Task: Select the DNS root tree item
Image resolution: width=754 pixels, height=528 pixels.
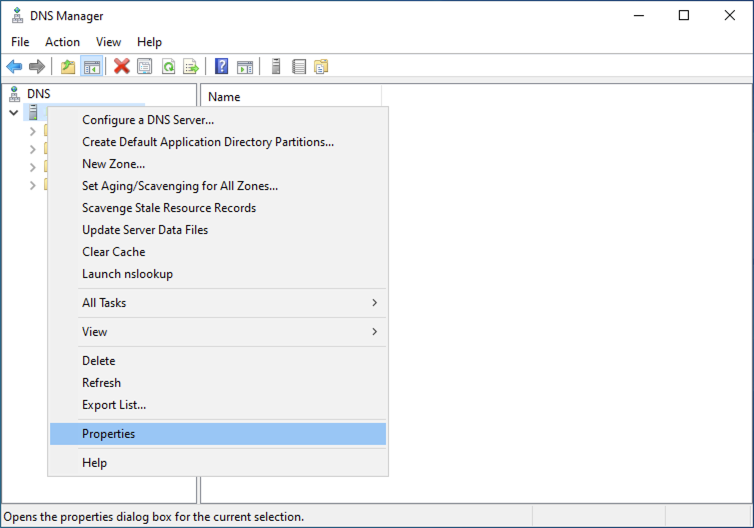Action: (38, 94)
